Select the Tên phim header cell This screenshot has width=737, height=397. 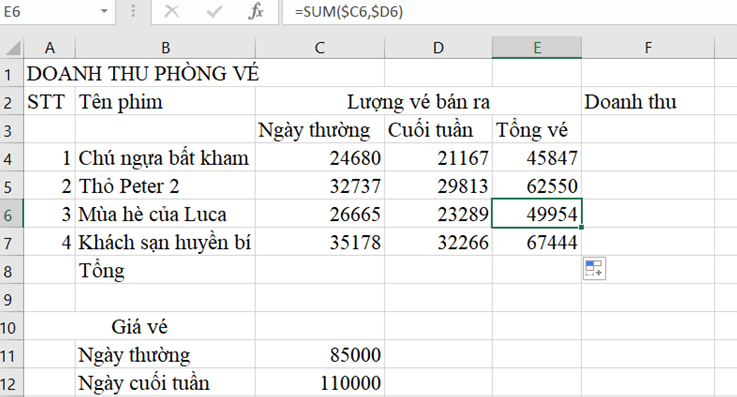165,101
